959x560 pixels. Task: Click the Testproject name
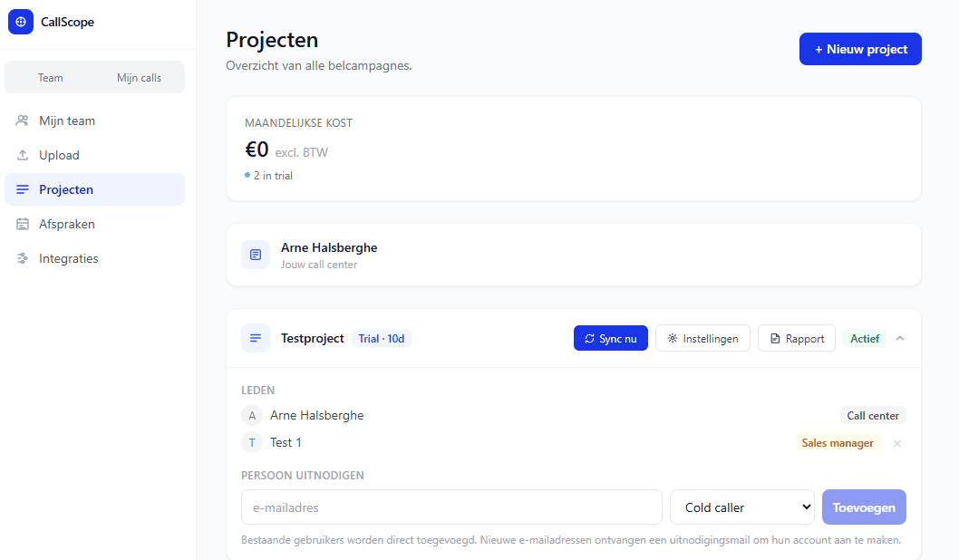[x=313, y=339]
